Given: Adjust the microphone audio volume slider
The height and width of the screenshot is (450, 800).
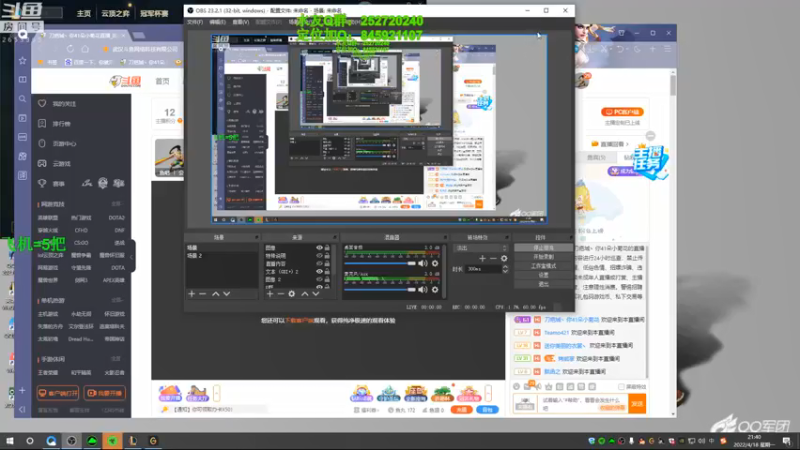Looking at the screenshot, I should point(380,289).
